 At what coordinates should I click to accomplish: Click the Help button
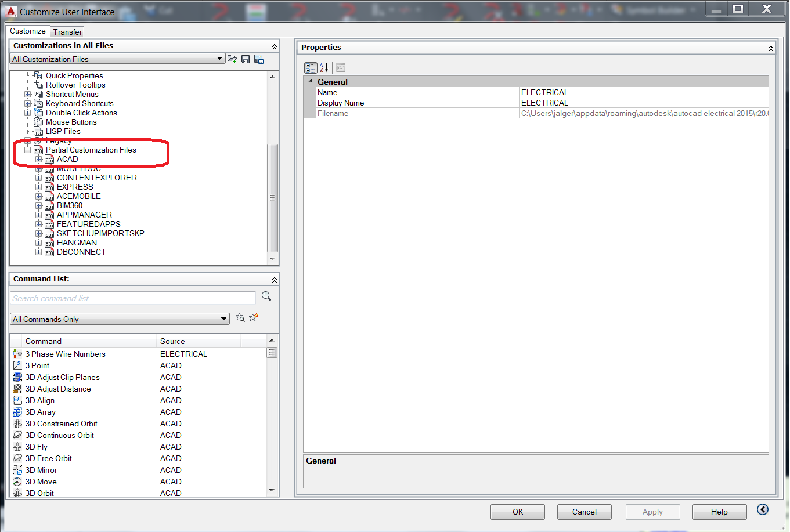coord(719,512)
